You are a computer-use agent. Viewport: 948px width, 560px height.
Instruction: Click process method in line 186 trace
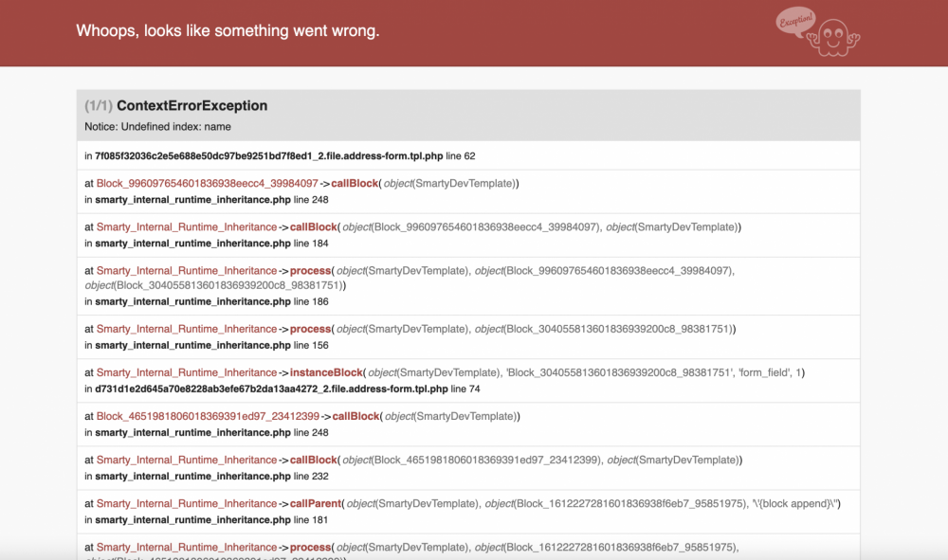310,271
